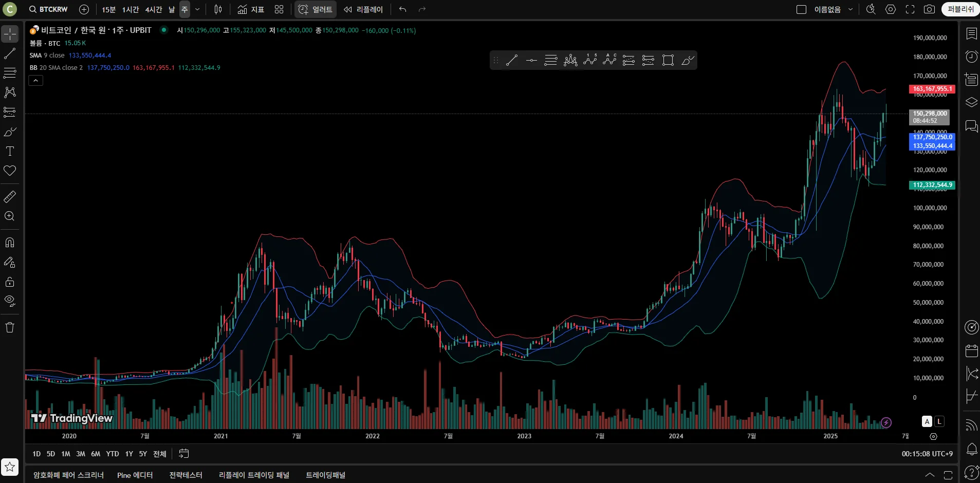Open the indicator templates grid menu

tap(279, 9)
